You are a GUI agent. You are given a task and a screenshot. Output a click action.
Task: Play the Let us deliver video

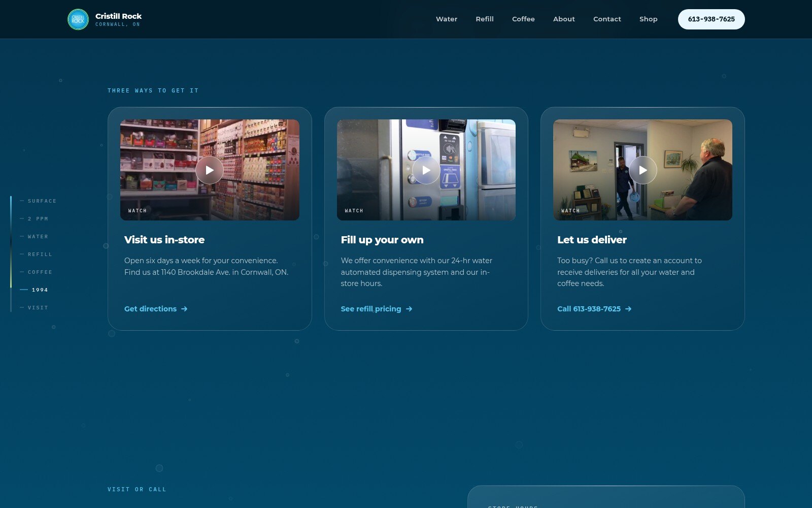click(x=643, y=170)
